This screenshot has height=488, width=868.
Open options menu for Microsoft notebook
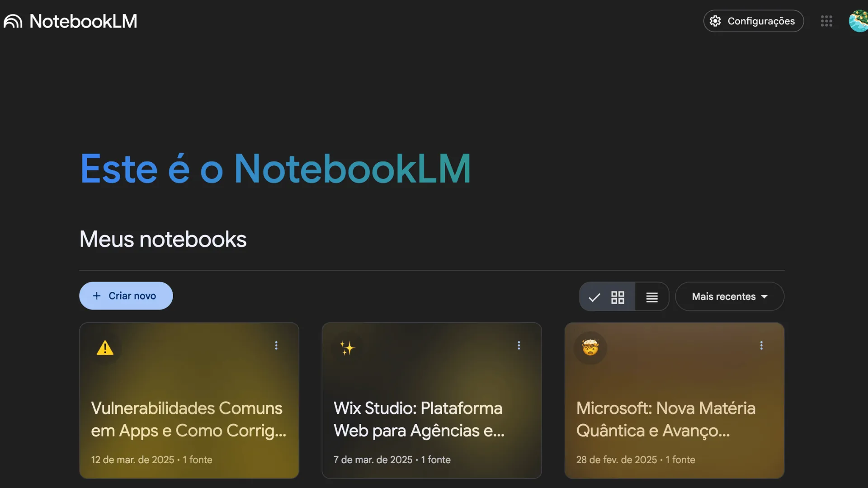pyautogui.click(x=761, y=345)
